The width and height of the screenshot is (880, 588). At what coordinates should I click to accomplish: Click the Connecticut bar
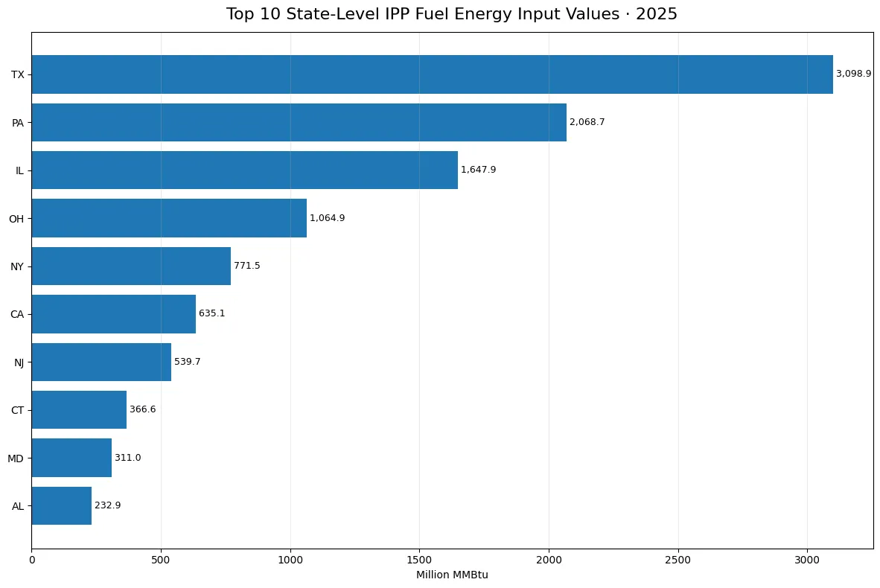tap(79, 409)
